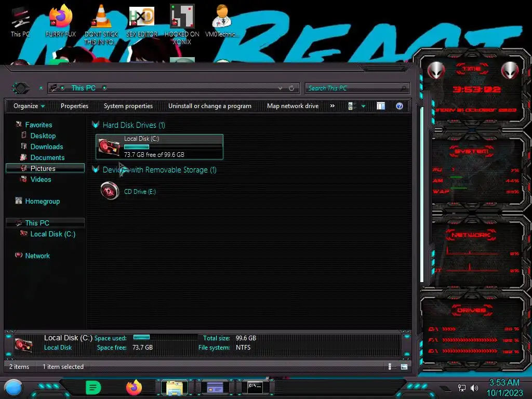Image resolution: width=532 pixels, height=399 pixels.
Task: Click the volume speaker tray icon
Action: (474, 388)
